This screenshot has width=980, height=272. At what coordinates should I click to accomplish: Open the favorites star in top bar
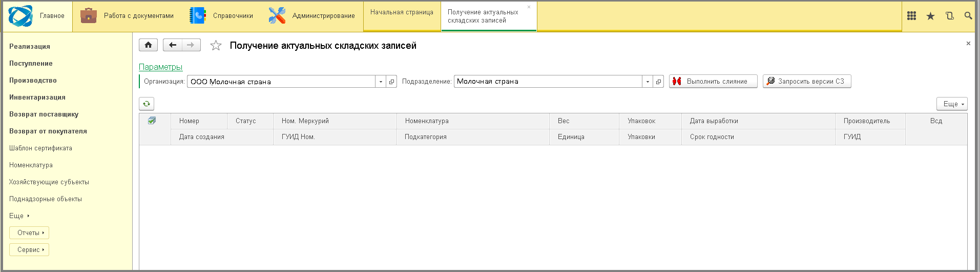pos(930,16)
